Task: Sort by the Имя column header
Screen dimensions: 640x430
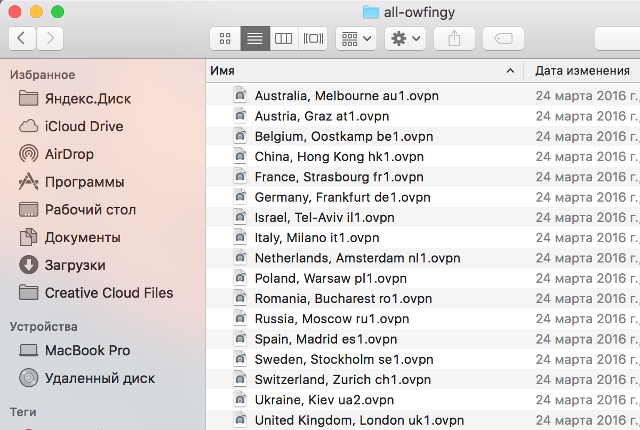Action: (364, 71)
